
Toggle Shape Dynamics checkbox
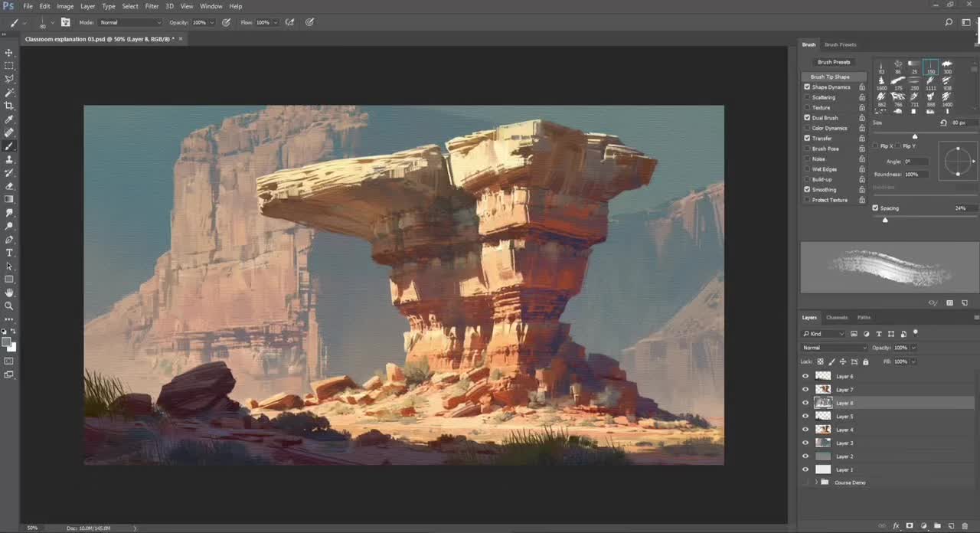pyautogui.click(x=807, y=87)
